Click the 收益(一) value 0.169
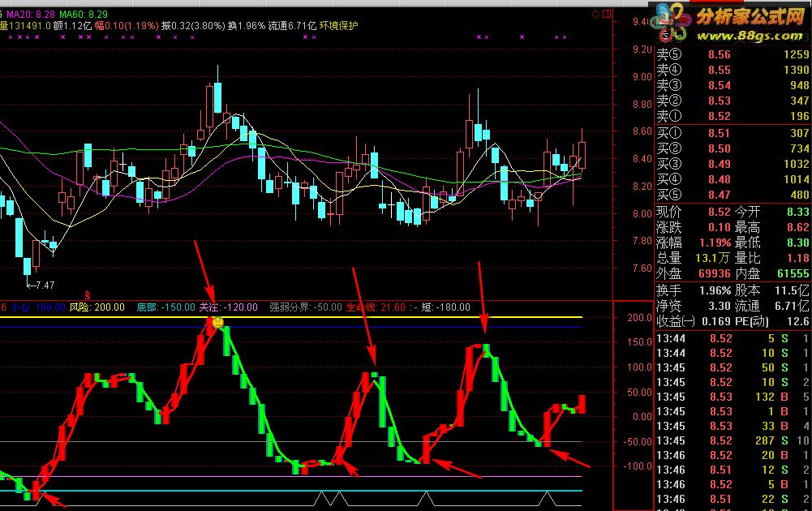Viewport: 812px width, 511px height. click(x=715, y=321)
